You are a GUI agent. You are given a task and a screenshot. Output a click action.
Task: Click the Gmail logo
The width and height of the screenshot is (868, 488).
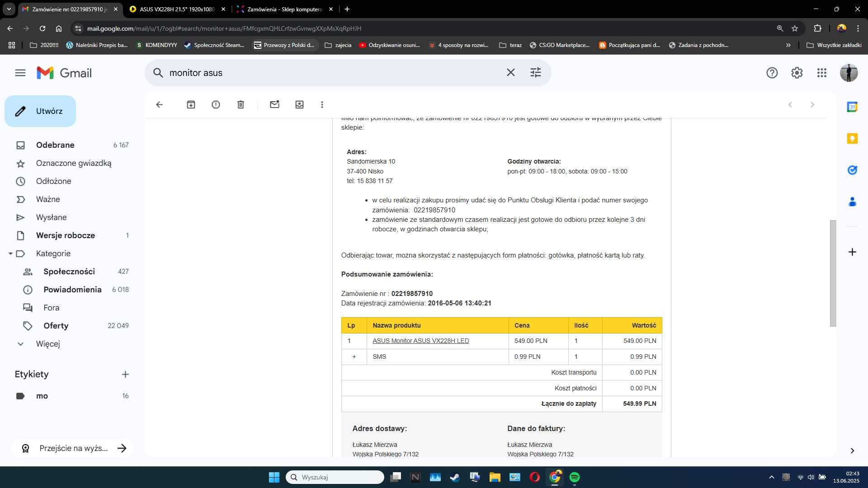[x=64, y=73]
